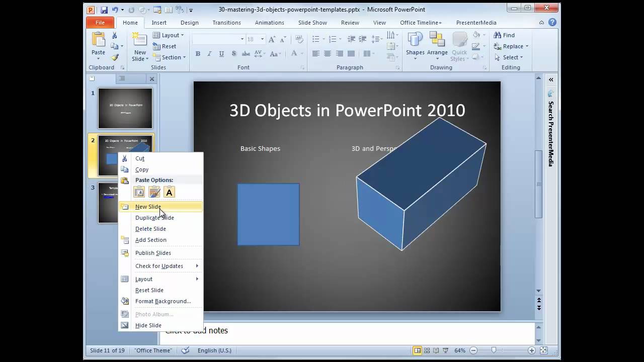This screenshot has width=644, height=362.
Task: Click the Increase List Level icon
Action: (x=363, y=39)
